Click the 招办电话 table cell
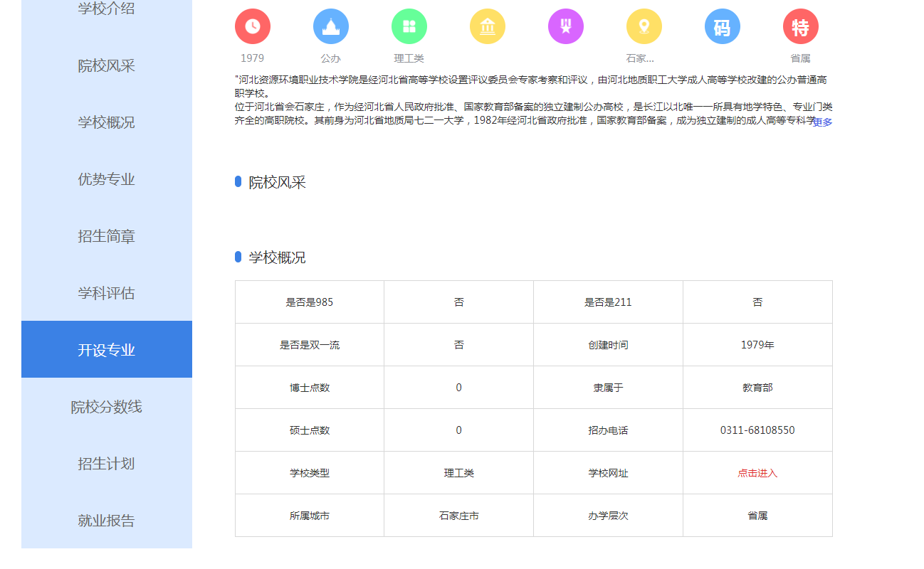 point(608,430)
